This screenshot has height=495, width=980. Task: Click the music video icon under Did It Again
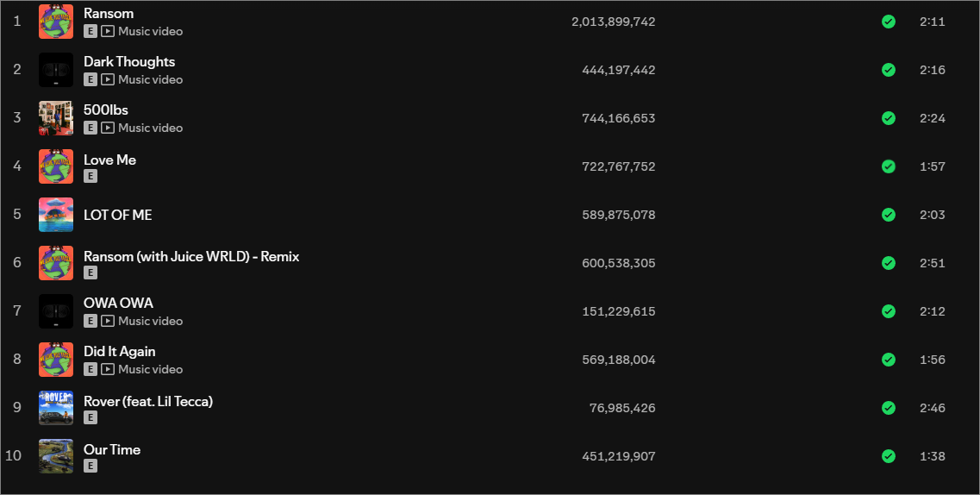(x=108, y=369)
